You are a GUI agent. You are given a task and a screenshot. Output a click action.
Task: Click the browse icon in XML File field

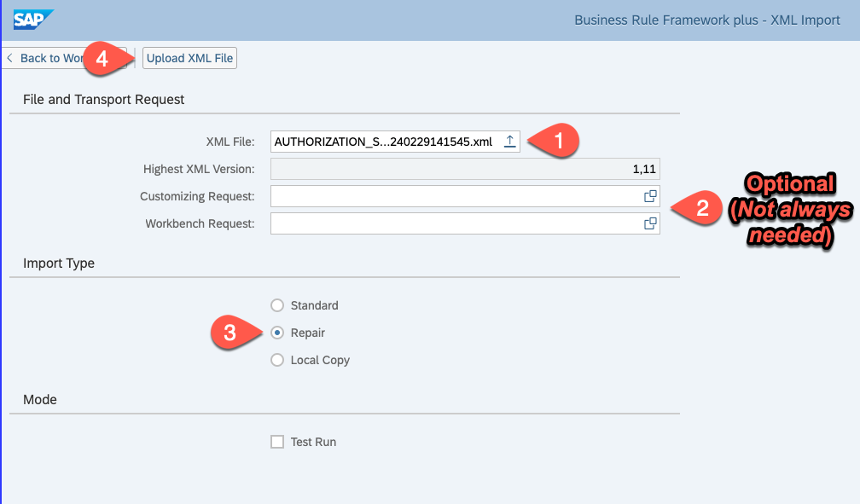509,142
